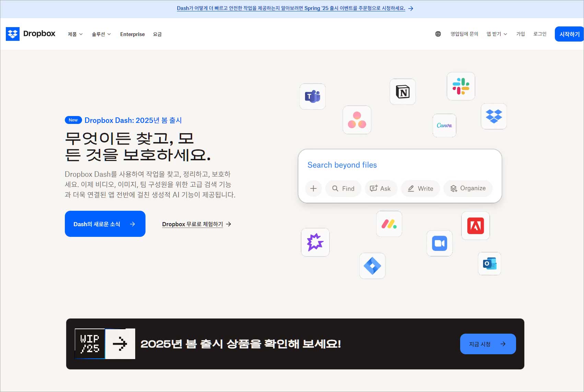Select the Notion icon
The width and height of the screenshot is (584, 392).
(x=402, y=92)
